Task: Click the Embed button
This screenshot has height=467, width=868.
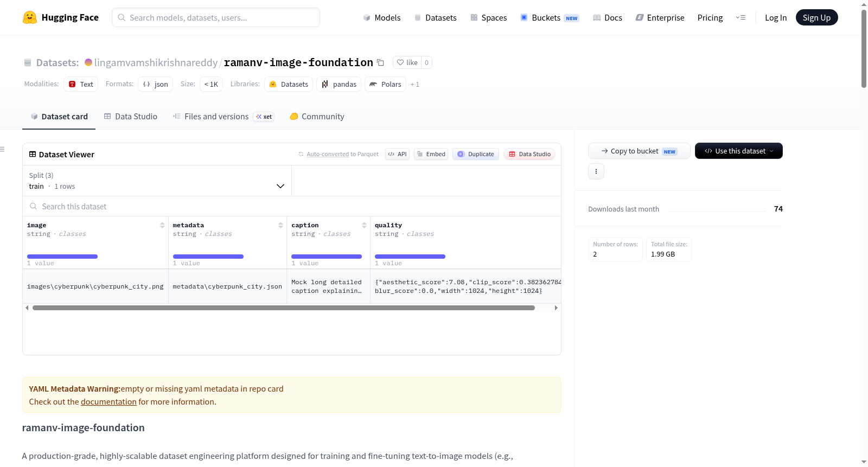Action: click(431, 154)
